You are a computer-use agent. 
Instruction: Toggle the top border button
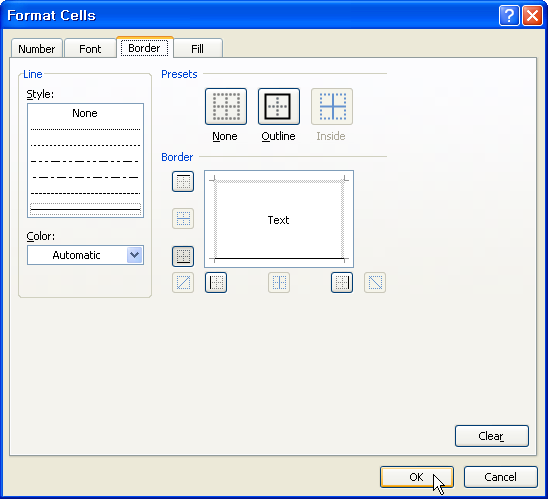point(183,181)
